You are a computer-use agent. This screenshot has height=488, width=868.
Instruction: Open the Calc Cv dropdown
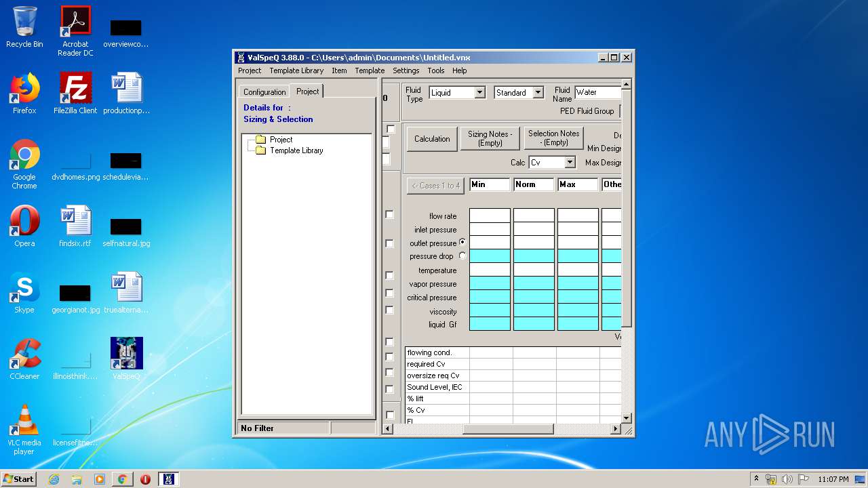point(570,163)
